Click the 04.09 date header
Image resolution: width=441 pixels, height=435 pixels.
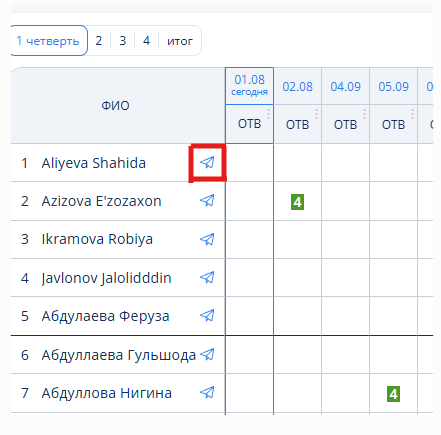(x=345, y=87)
